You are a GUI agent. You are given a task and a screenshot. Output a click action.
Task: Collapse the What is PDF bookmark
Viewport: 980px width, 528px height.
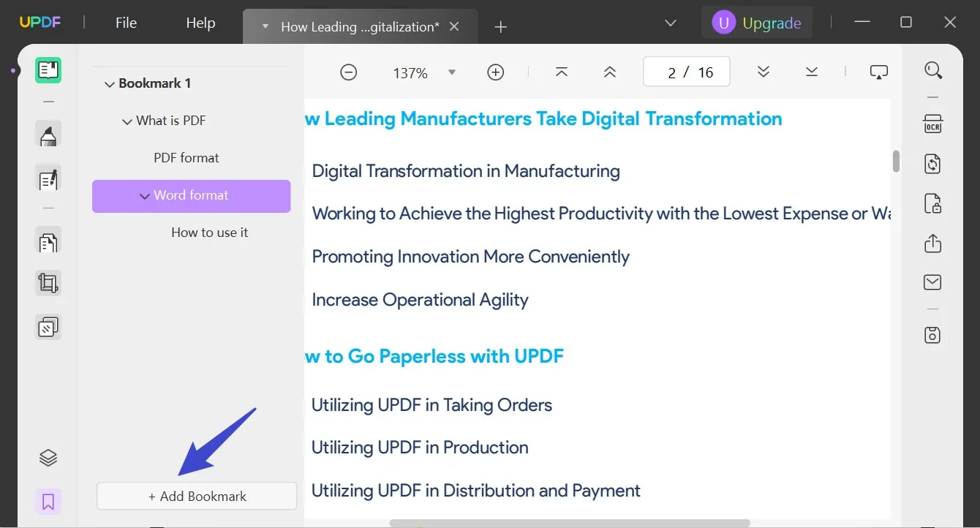(x=127, y=121)
